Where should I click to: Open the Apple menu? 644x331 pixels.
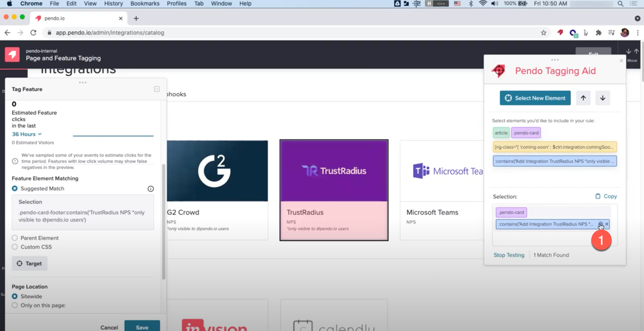pos(9,4)
